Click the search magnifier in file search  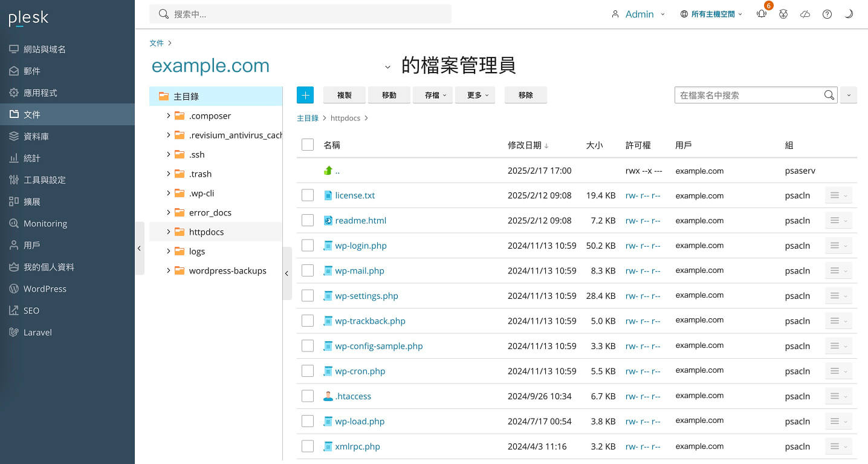tap(829, 95)
